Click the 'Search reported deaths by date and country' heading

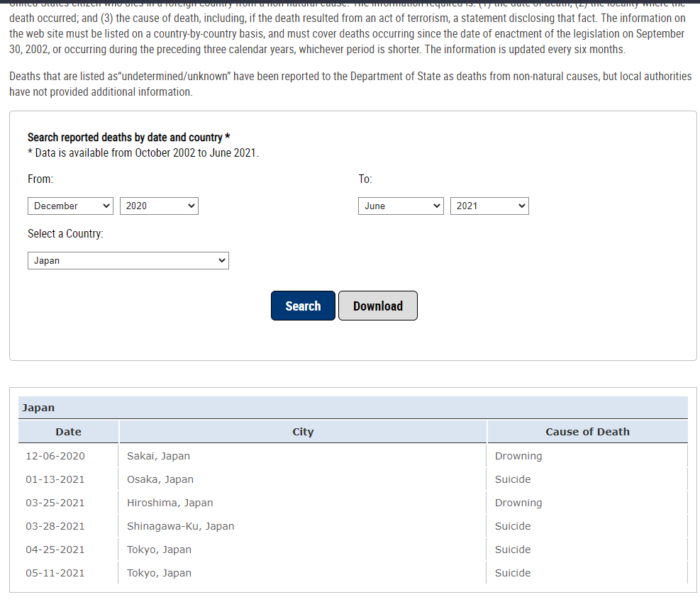128,137
